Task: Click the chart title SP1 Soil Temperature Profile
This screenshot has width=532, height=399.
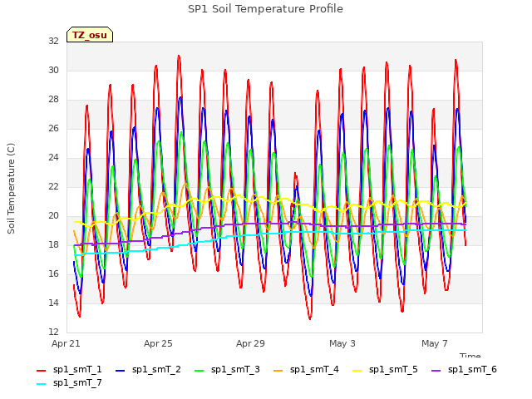Action: (265, 9)
